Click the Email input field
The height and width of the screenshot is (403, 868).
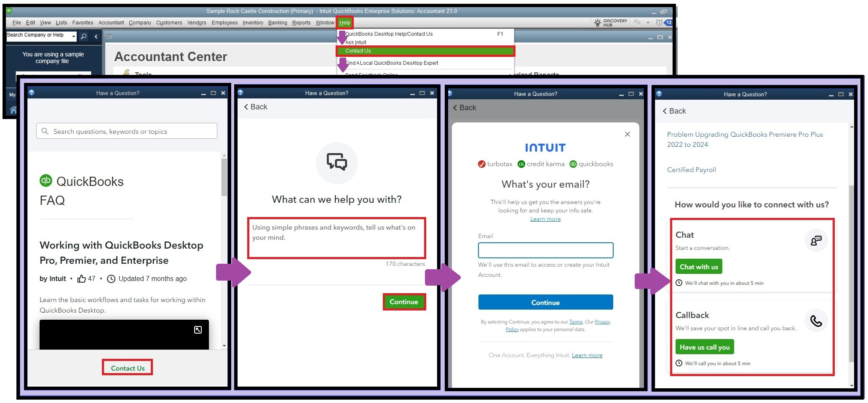[545, 250]
